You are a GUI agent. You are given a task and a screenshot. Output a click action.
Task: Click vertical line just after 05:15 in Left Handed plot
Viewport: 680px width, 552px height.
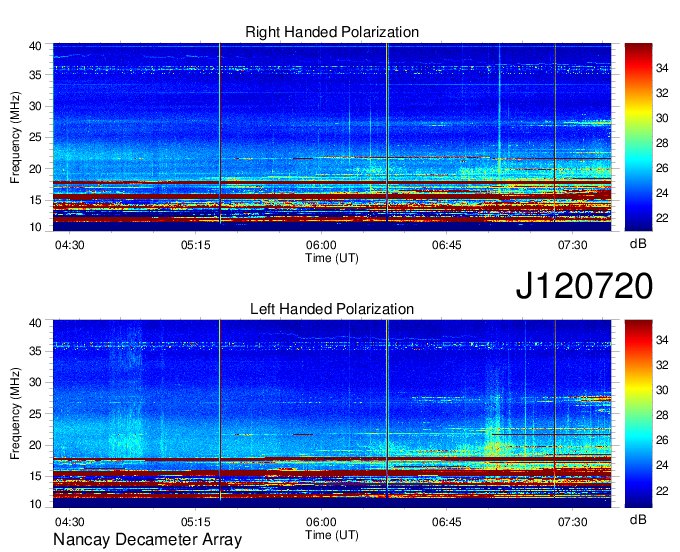[220, 410]
